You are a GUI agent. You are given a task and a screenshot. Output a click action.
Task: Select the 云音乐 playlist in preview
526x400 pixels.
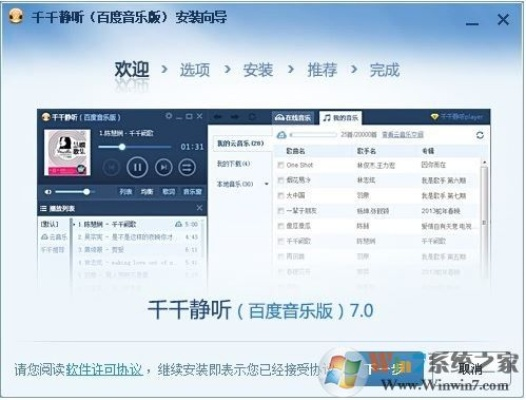tap(54, 237)
